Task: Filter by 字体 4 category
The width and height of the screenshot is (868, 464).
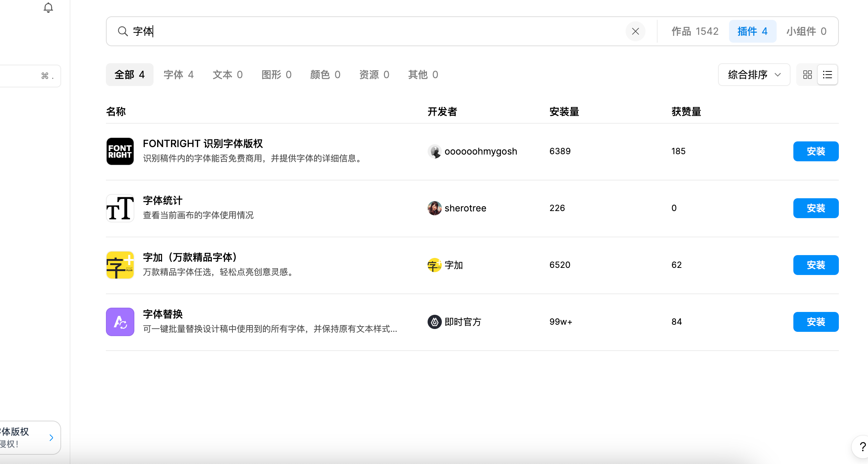Action: pos(179,75)
